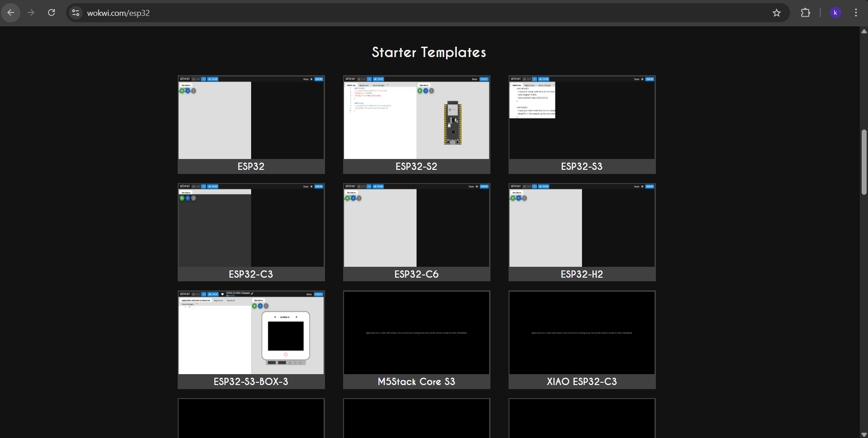View site information for wokwi.com
The image size is (868, 438).
[x=76, y=13]
